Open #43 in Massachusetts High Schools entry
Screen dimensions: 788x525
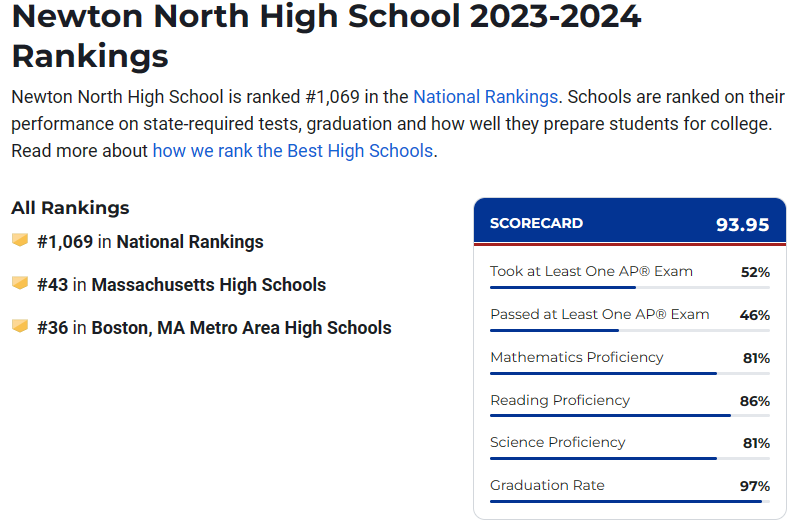pos(181,285)
